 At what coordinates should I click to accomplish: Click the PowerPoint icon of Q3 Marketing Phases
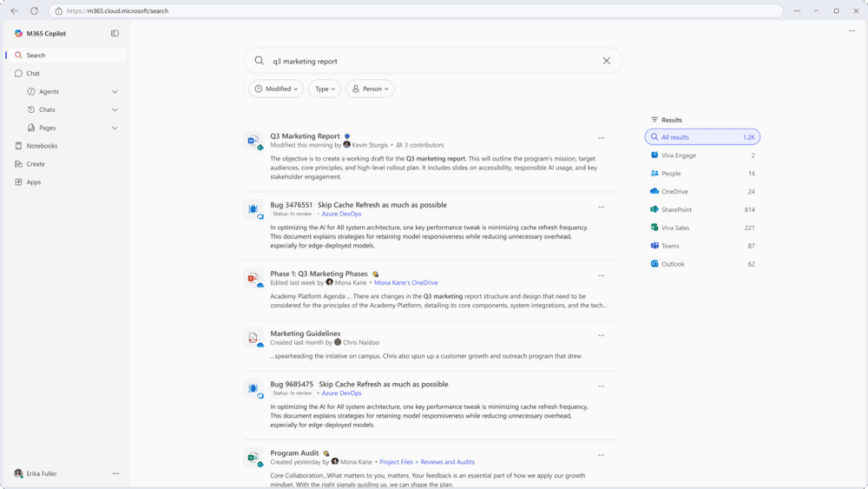254,279
